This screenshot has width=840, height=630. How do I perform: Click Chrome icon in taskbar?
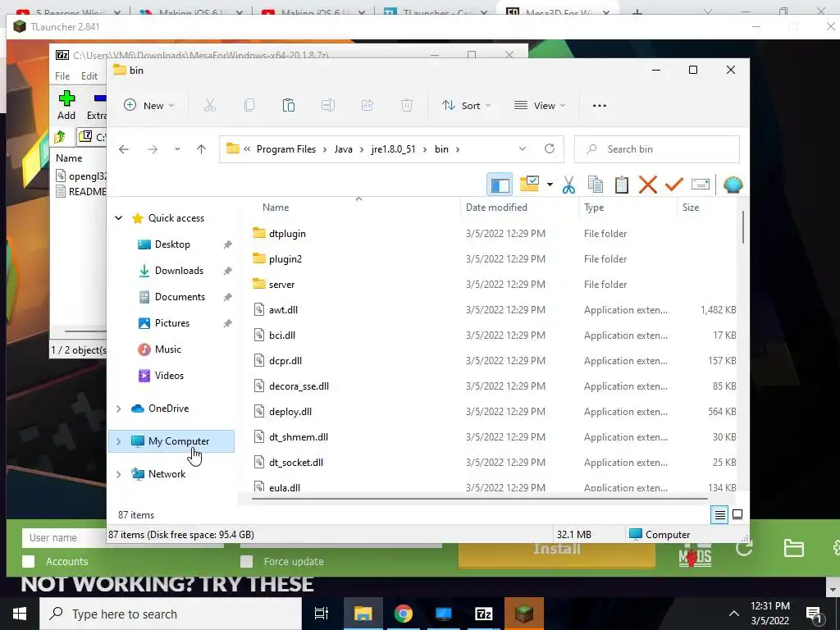[x=404, y=614]
